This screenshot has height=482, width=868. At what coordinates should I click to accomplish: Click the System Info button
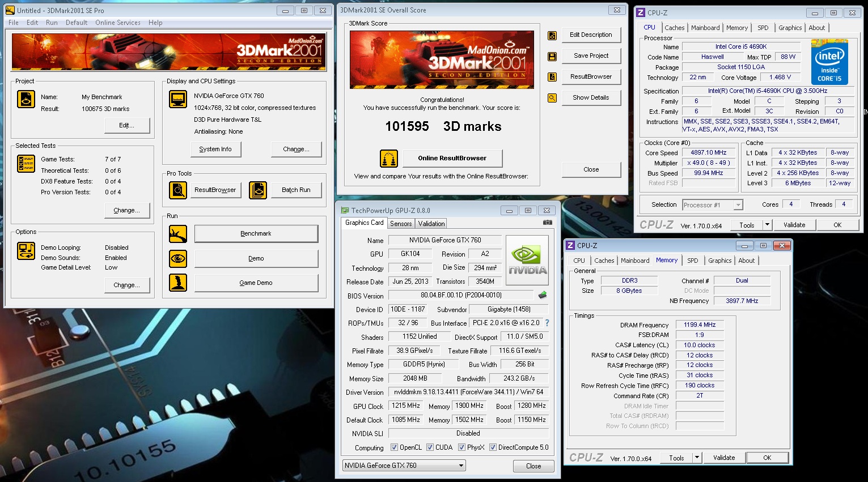(x=215, y=149)
